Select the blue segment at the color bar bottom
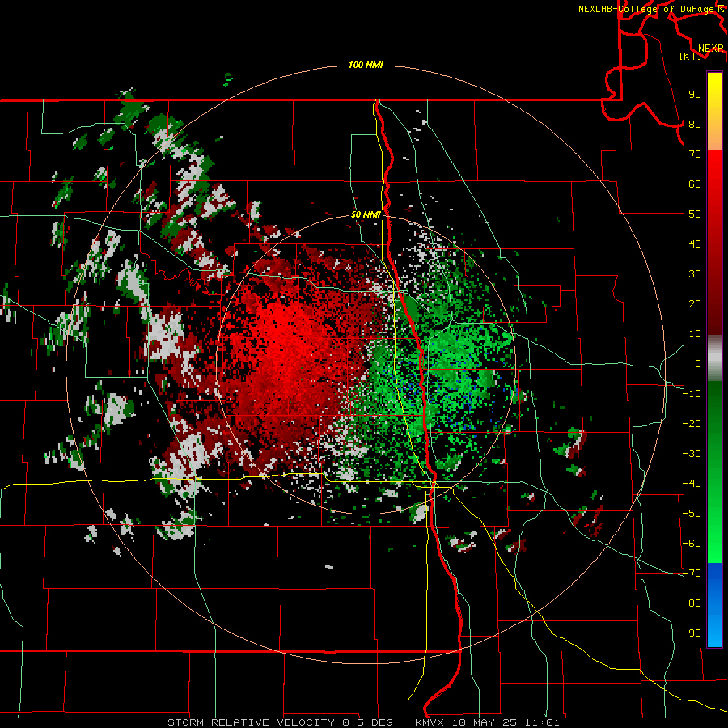 (714, 605)
